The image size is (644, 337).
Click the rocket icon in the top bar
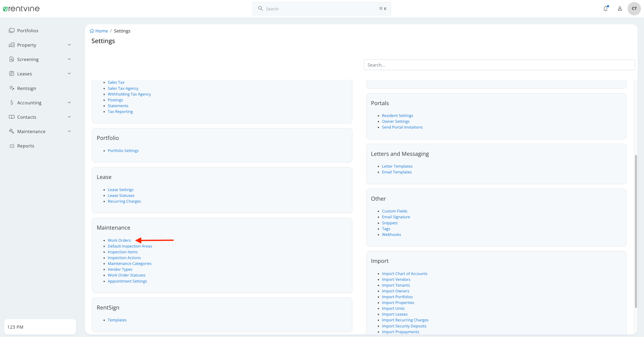(620, 8)
